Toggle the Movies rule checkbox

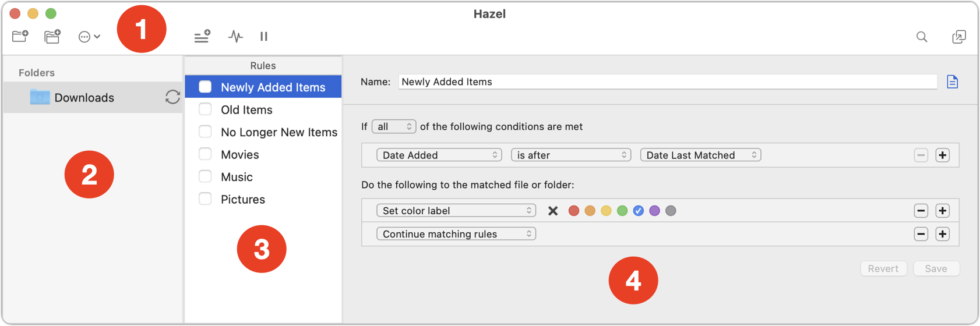205,154
